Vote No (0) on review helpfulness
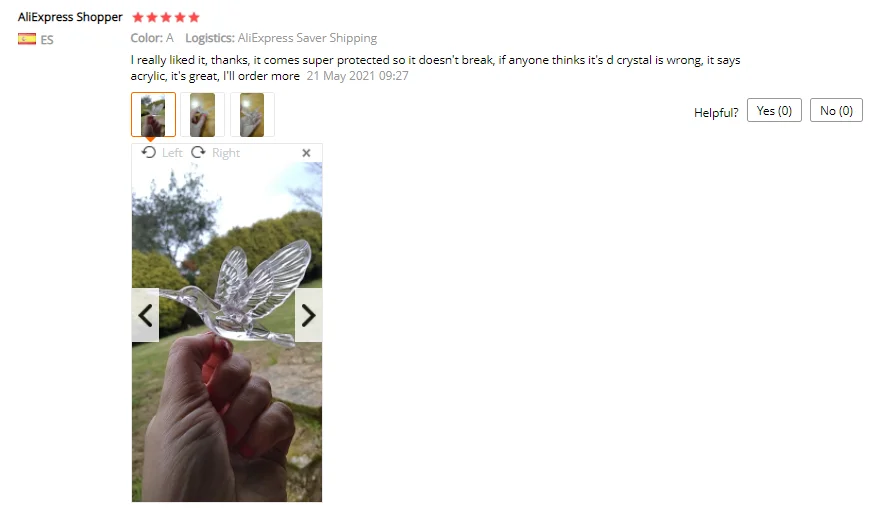The height and width of the screenshot is (516, 886). (x=836, y=110)
